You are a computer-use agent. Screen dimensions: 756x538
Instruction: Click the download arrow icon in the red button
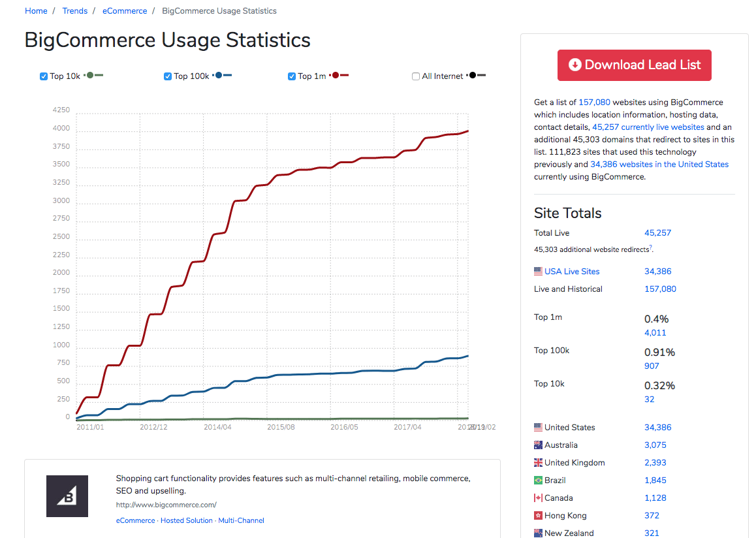[x=575, y=65]
